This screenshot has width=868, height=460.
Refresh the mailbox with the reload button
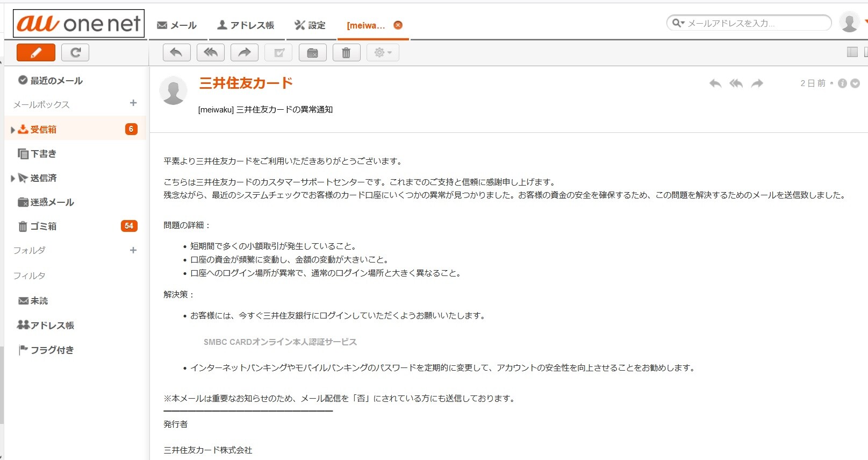[75, 52]
